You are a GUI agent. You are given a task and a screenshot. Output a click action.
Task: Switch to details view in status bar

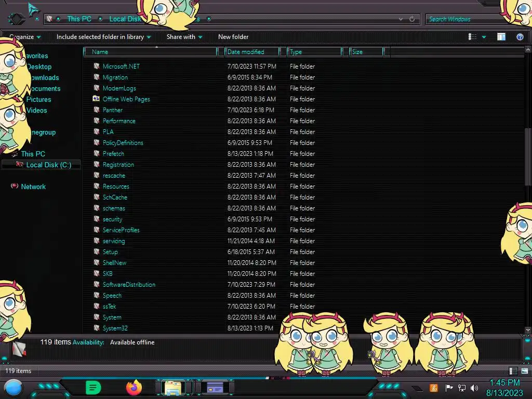513,371
